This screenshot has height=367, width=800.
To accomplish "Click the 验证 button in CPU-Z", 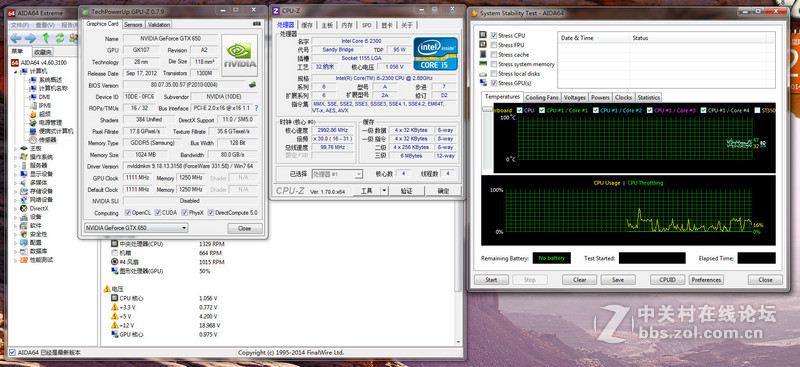I will tap(406, 191).
